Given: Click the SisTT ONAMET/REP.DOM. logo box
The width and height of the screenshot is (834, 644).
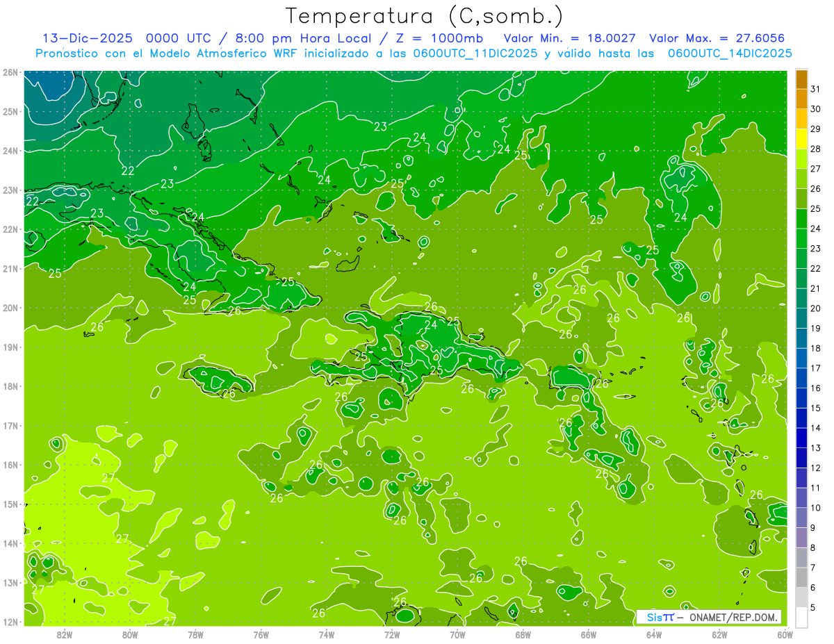Looking at the screenshot, I should coord(709,617).
